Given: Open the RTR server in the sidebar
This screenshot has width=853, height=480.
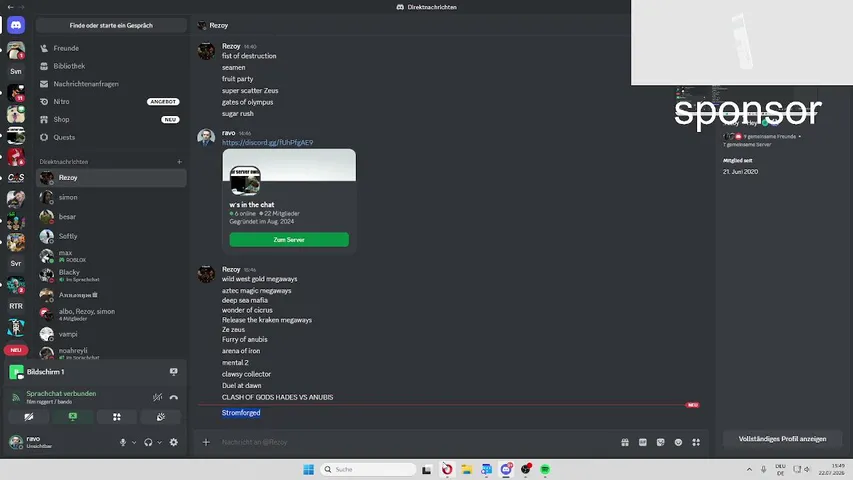Looking at the screenshot, I should point(16,306).
